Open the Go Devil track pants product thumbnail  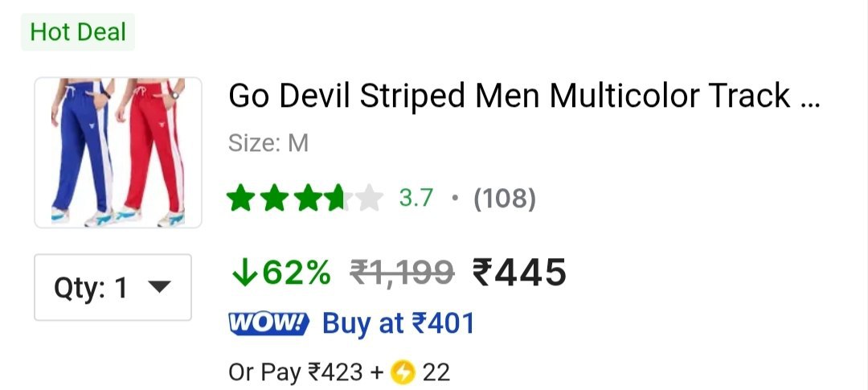tap(118, 152)
